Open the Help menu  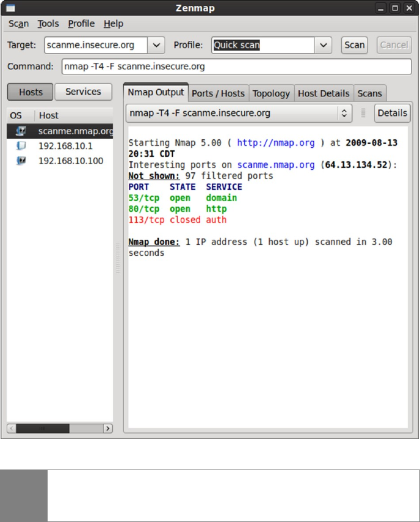click(x=113, y=24)
